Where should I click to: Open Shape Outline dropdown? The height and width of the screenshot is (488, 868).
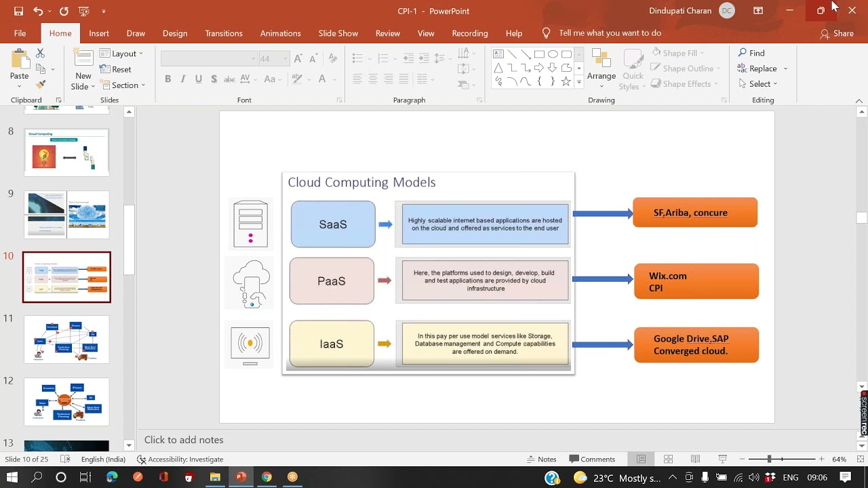click(686, 68)
